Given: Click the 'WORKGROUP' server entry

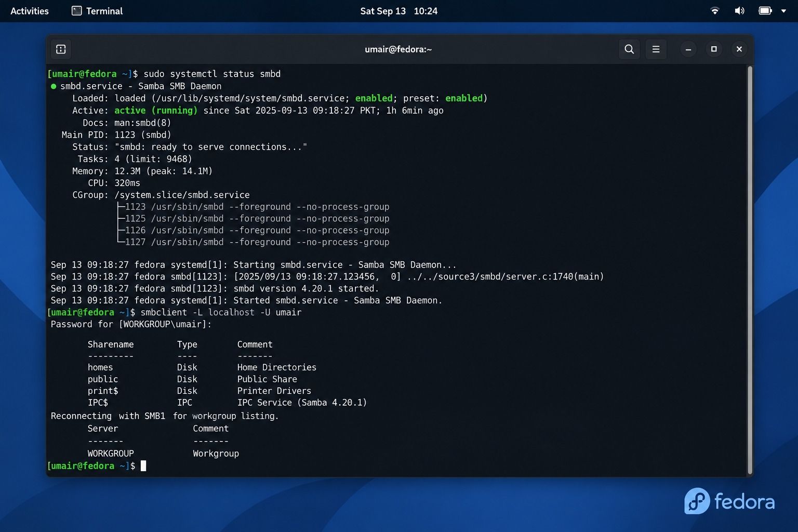Looking at the screenshot, I should click(x=111, y=454).
